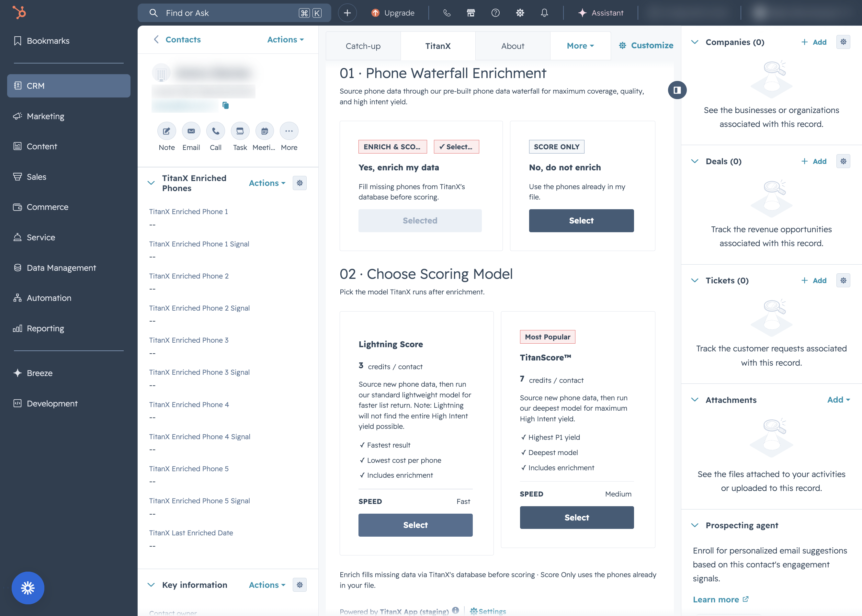Open the Sales sidebar menu

pyautogui.click(x=69, y=177)
